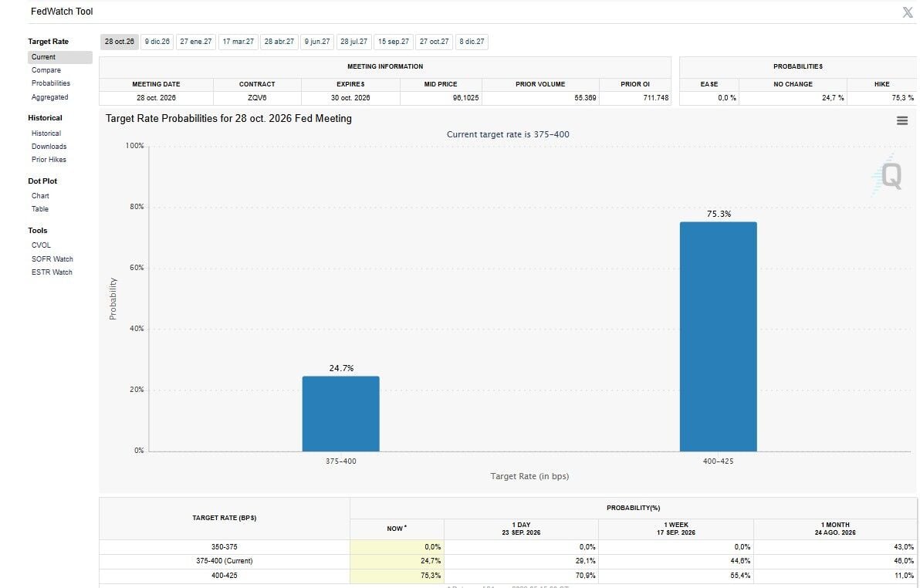Click the 400-425 probability bar

(718, 337)
